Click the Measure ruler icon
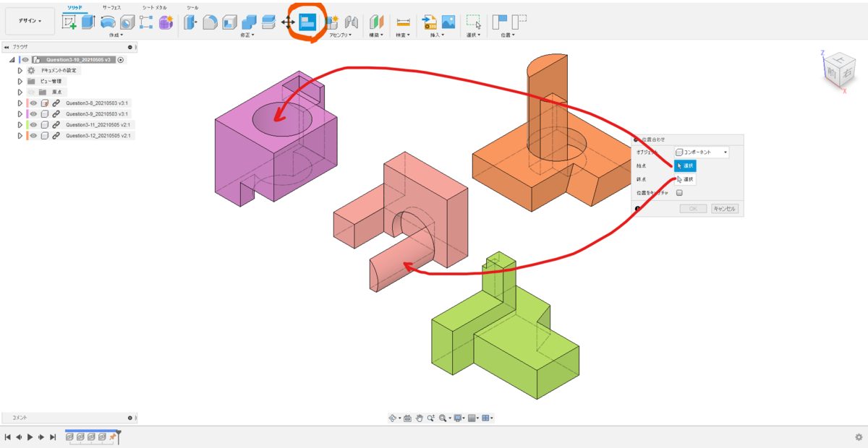This screenshot has width=868, height=448. (403, 22)
